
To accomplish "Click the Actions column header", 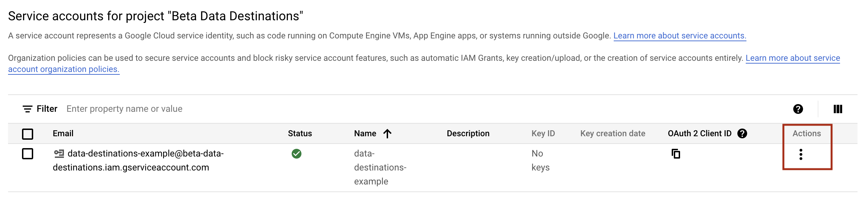I will click(x=807, y=133).
